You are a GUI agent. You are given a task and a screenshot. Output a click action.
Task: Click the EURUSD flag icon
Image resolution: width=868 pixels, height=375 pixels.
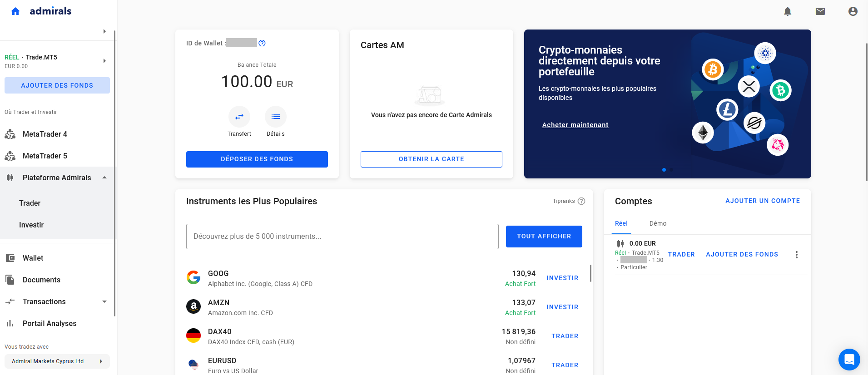coord(193,365)
